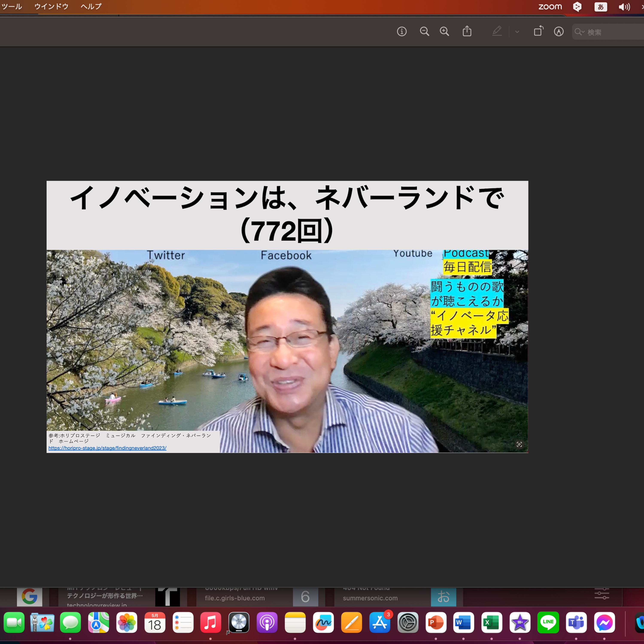644x644 pixels.
Task: Open the ヘルプ menu
Action: 91,6
